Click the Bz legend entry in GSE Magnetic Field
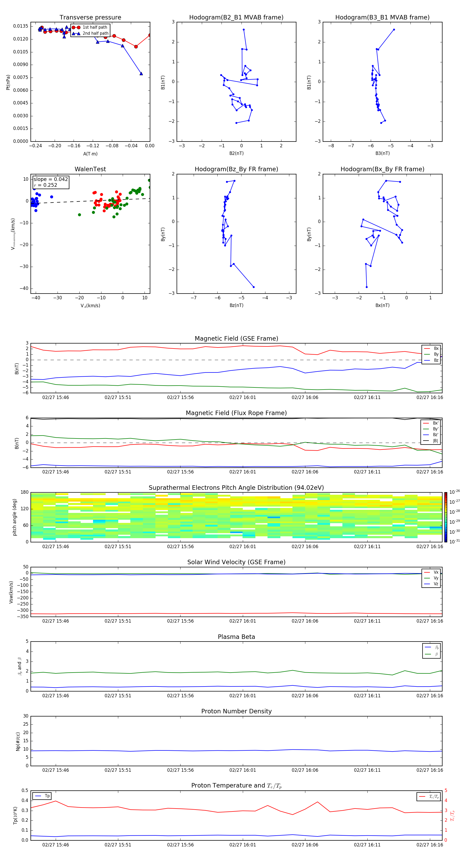The width and height of the screenshot is (473, 868). coord(431,360)
